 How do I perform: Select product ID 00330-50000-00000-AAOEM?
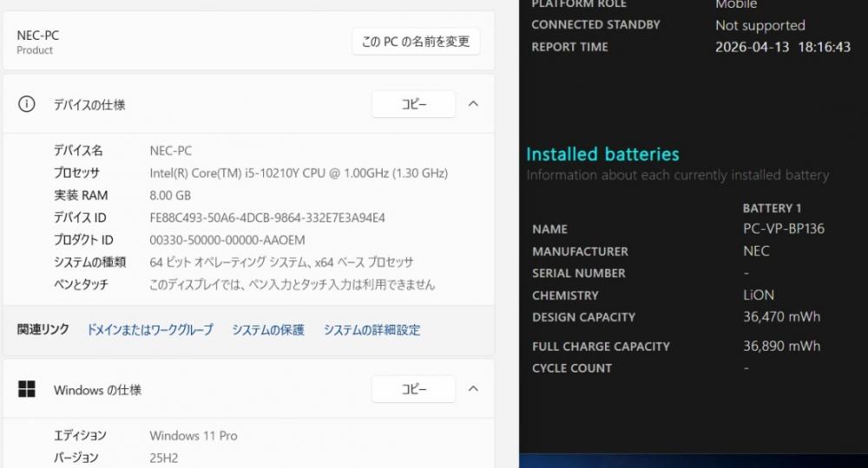[x=227, y=240]
